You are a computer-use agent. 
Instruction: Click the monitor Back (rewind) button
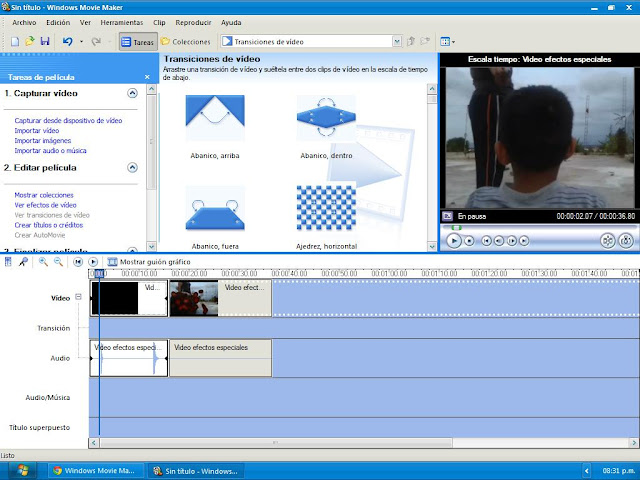pyautogui.click(x=486, y=241)
